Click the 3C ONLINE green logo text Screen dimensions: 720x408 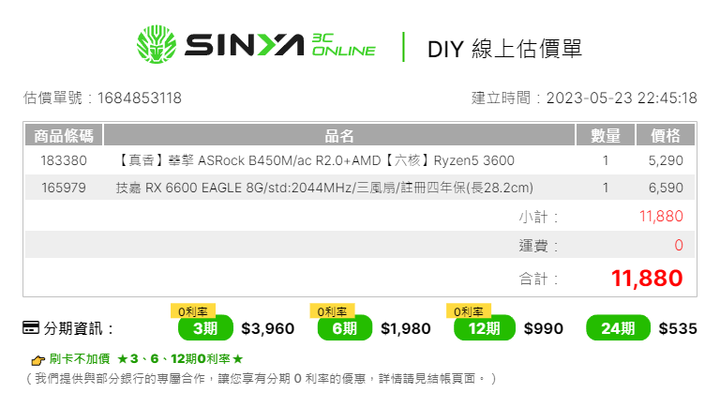343,45
